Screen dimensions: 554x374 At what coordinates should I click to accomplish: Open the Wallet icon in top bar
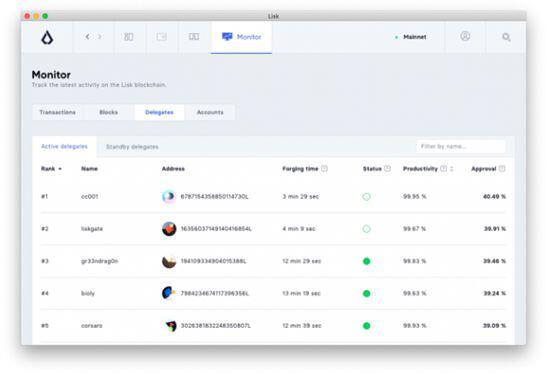[x=161, y=37]
